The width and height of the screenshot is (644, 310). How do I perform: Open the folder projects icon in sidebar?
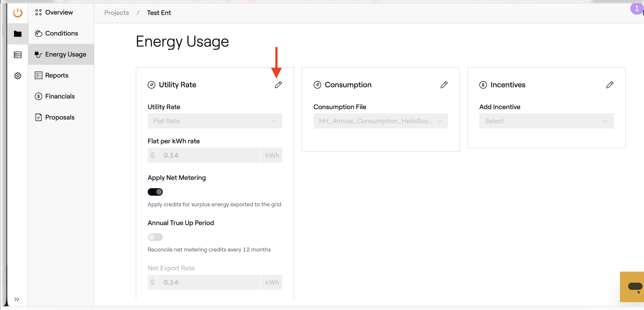tap(17, 33)
